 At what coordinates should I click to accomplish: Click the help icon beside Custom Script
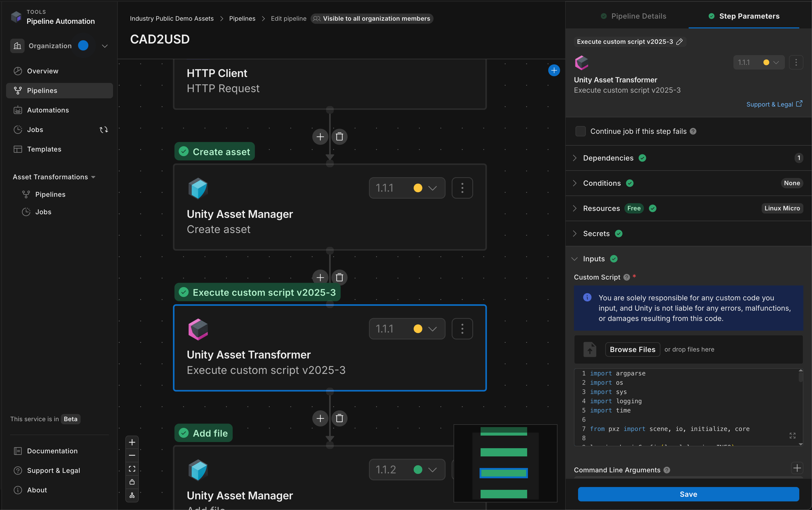(626, 277)
